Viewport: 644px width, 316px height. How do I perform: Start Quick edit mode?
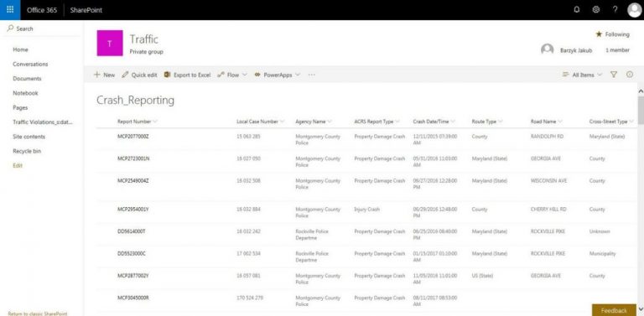[140, 75]
